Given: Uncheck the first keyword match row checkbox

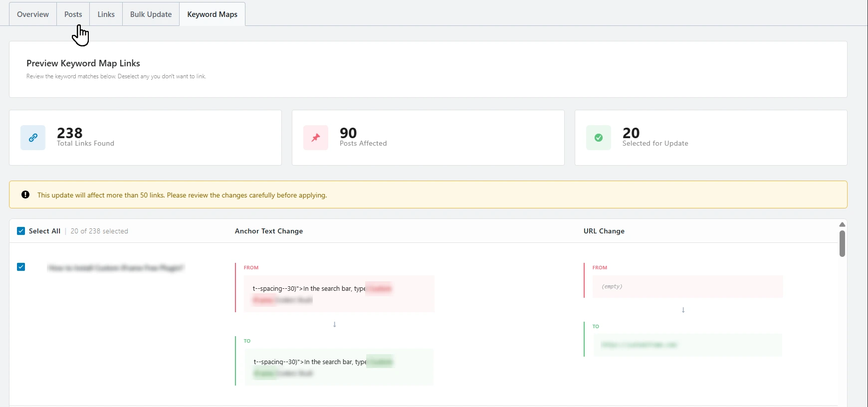Looking at the screenshot, I should (21, 267).
